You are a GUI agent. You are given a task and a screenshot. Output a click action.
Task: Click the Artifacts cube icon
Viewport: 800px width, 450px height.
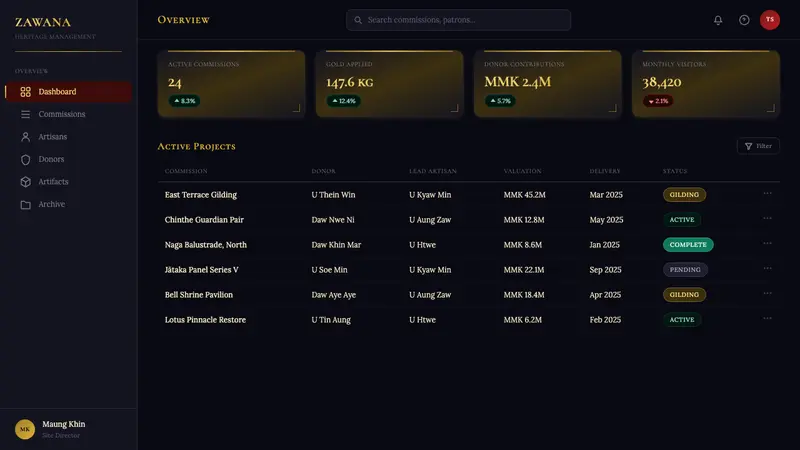click(26, 182)
